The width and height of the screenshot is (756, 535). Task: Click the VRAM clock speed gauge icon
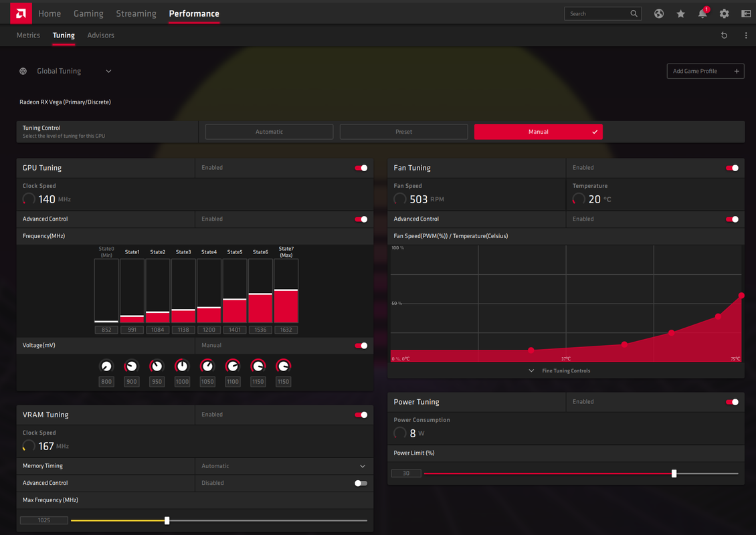coord(29,446)
